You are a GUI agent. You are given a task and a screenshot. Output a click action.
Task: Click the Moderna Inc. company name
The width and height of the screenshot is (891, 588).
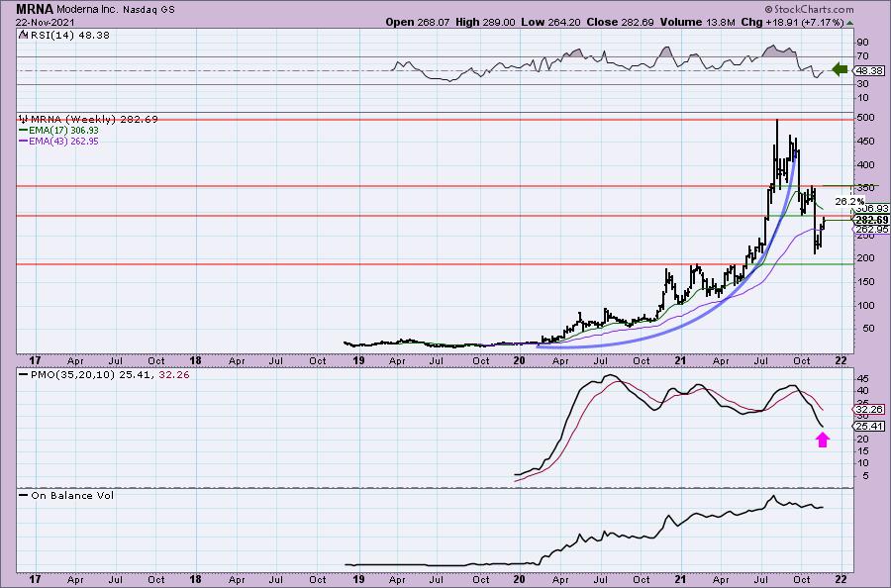pyautogui.click(x=89, y=10)
